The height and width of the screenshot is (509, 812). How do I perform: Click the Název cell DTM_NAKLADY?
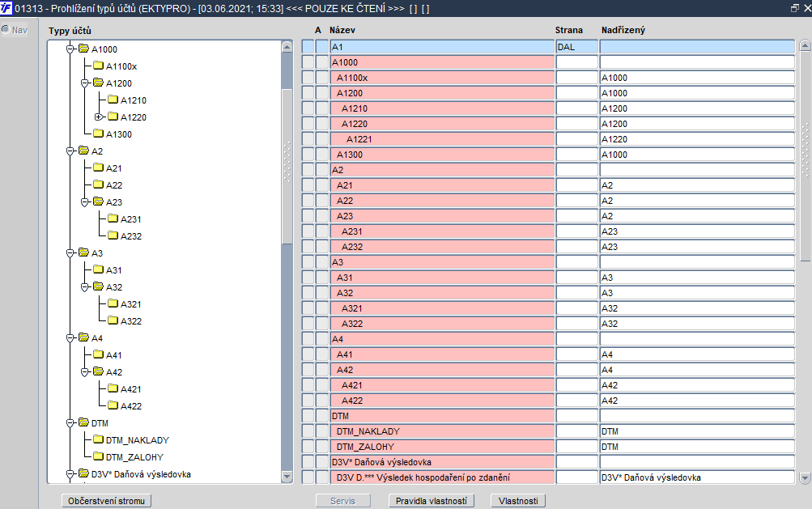(x=442, y=431)
